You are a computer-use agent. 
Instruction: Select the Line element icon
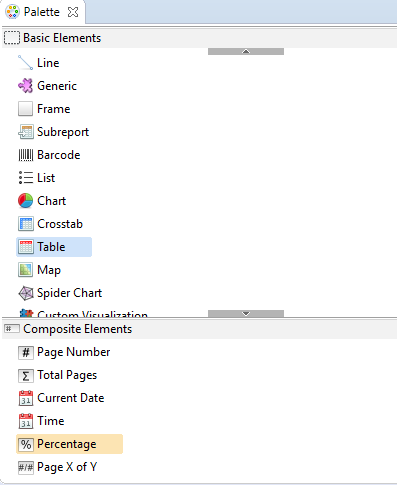[x=25, y=63]
